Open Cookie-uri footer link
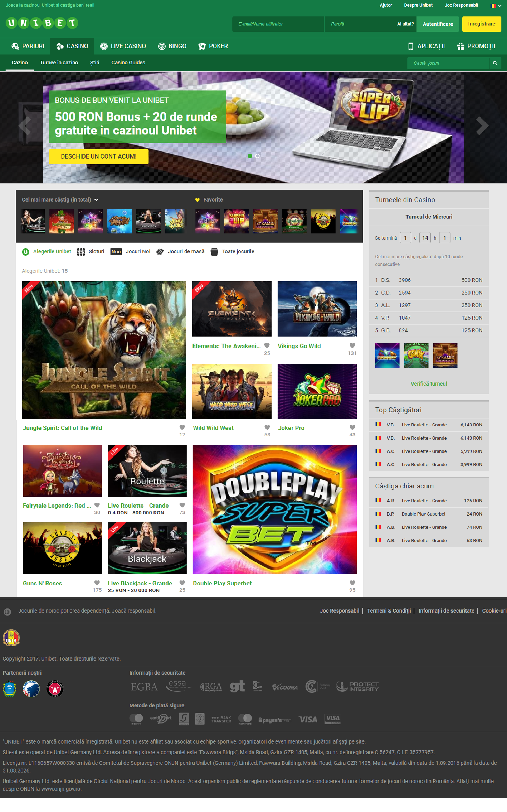507x812 pixels. pos(494,611)
